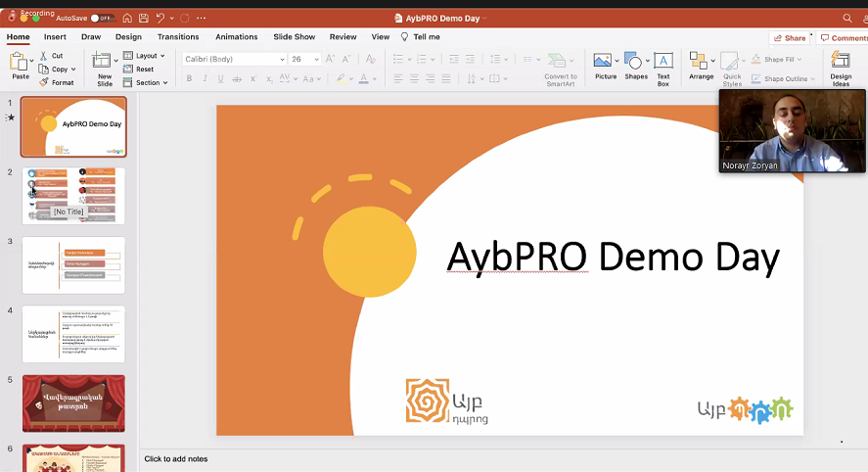This screenshot has width=868, height=472.
Task: Decrease font size with small A icon
Action: point(346,59)
